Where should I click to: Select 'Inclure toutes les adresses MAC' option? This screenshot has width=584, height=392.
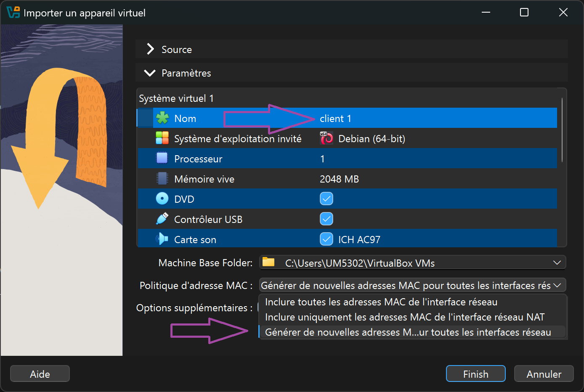point(380,302)
